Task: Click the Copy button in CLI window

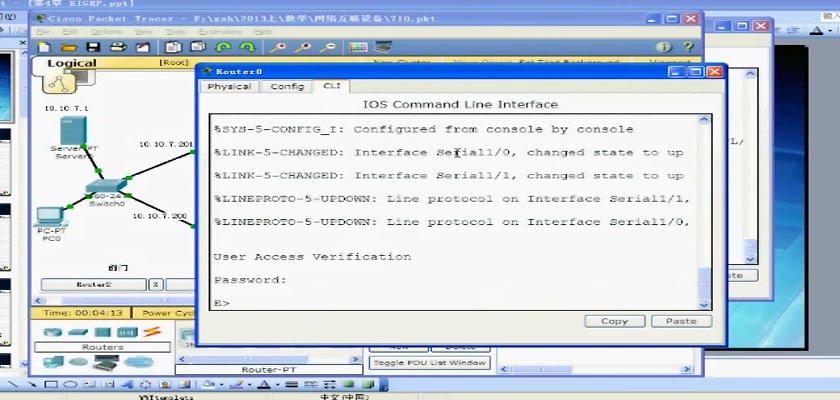Action: click(x=614, y=321)
